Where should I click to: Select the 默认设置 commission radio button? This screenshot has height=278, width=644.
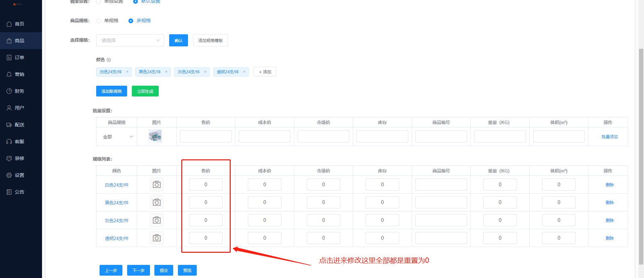[x=136, y=1]
